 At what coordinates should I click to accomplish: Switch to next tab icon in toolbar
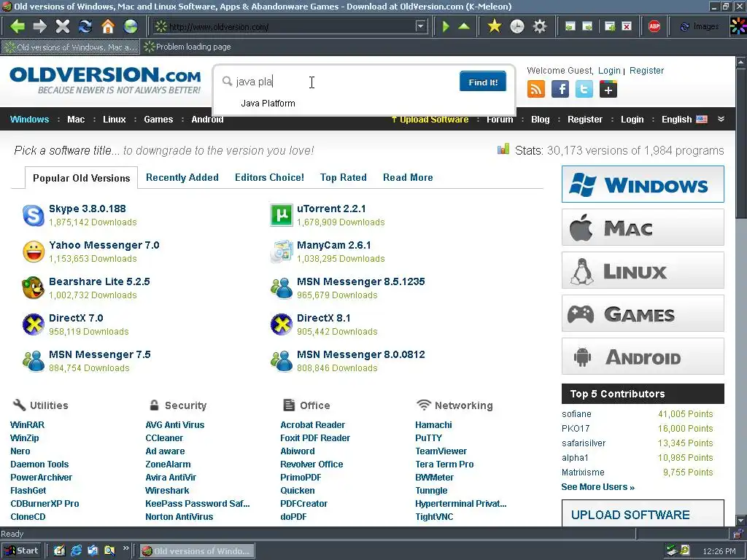pyautogui.click(x=588, y=26)
